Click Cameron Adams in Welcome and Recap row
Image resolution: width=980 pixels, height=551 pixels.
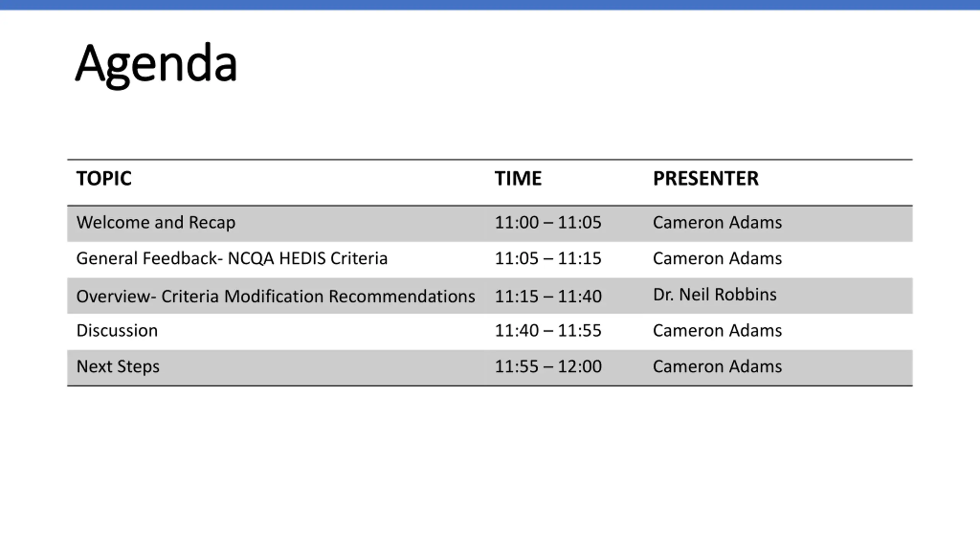point(717,223)
